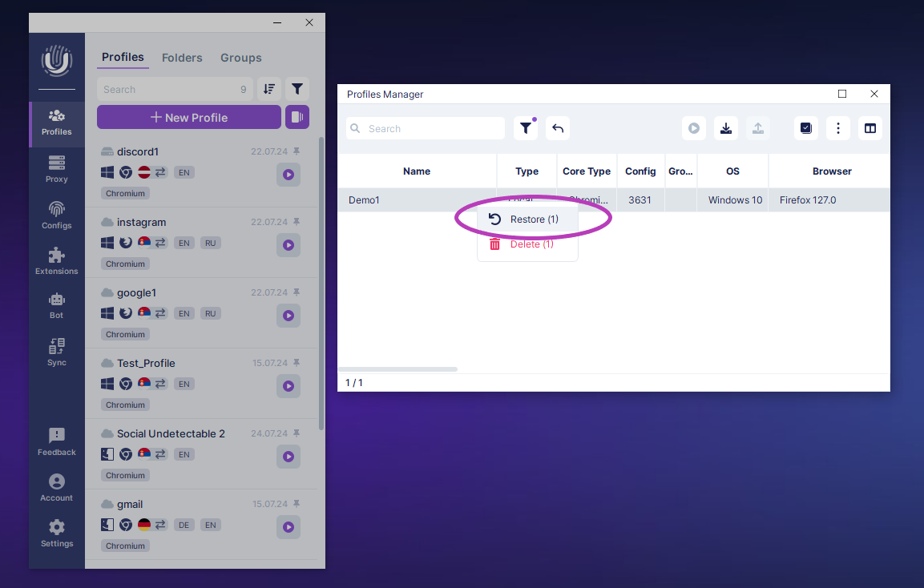The height and width of the screenshot is (588, 924).
Task: Toggle the select-all checkbox icon in toolbar
Action: (x=806, y=128)
